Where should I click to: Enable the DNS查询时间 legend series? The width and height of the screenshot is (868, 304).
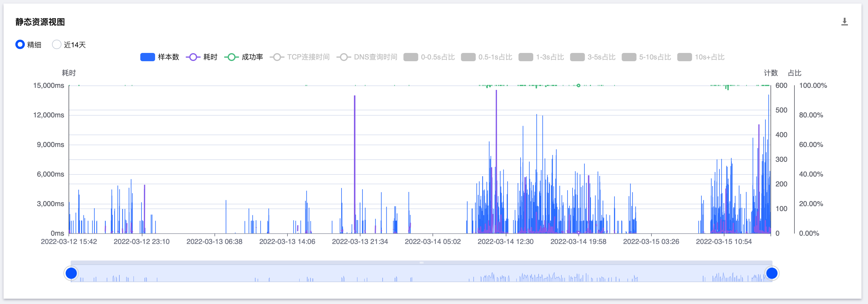coord(367,57)
